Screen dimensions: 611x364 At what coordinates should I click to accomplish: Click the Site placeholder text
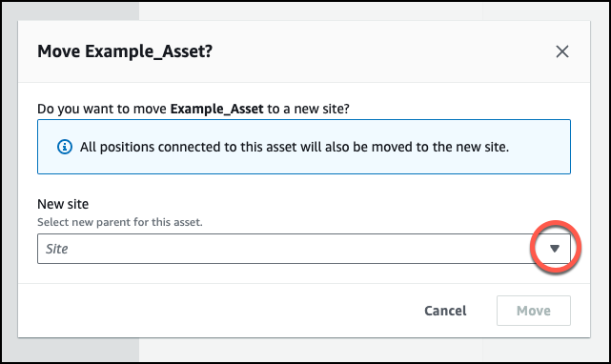coord(57,249)
